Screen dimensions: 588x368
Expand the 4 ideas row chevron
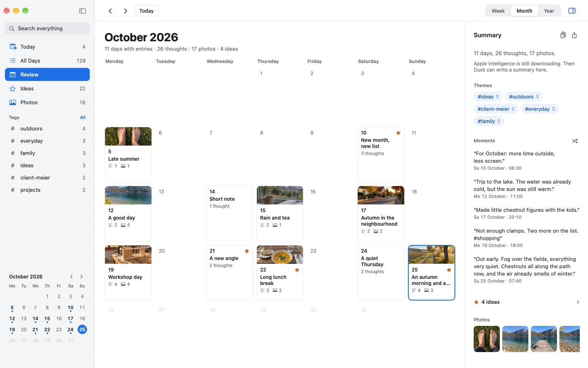point(578,302)
